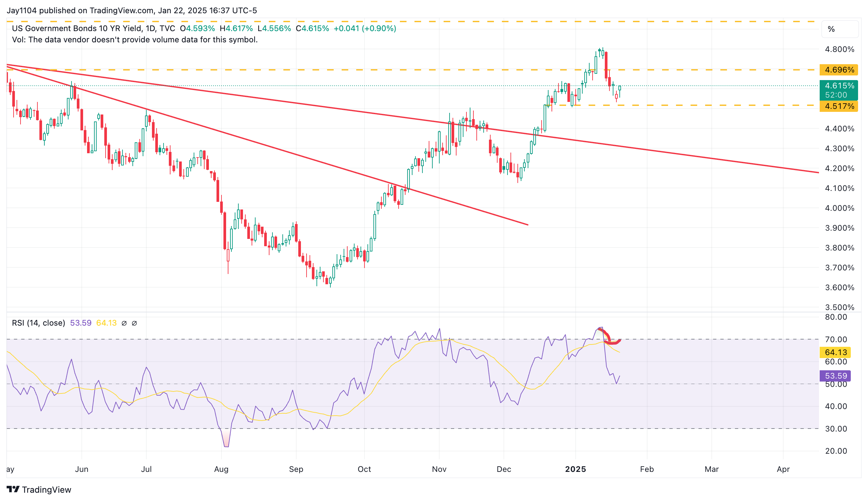Click the Mar label on time axis
This screenshot has height=501, width=868.
pyautogui.click(x=711, y=469)
